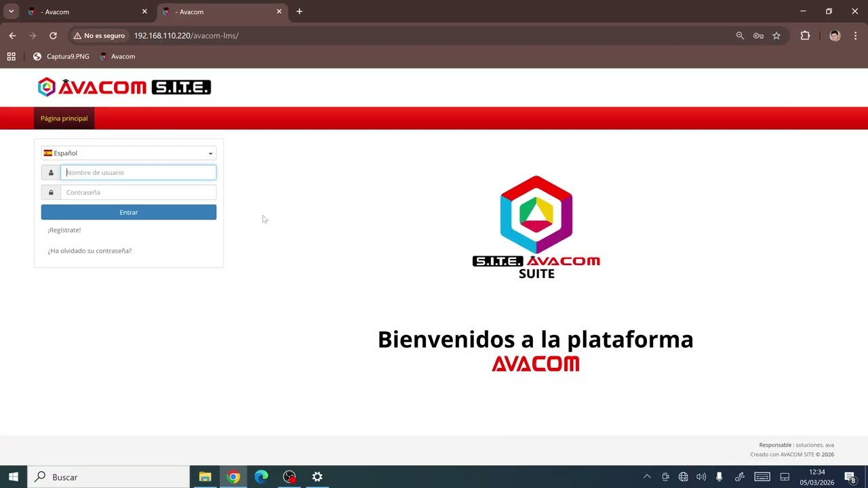Screen dimensions: 868x488
Task: Open the tab search dropdown arrow
Action: pyautogui.click(x=11, y=12)
